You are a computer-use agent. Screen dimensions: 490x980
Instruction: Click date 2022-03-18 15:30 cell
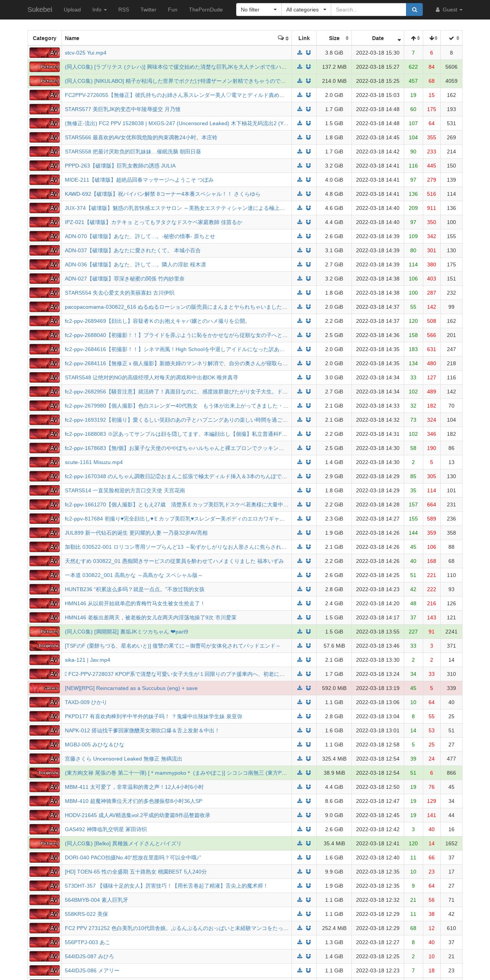(378, 53)
